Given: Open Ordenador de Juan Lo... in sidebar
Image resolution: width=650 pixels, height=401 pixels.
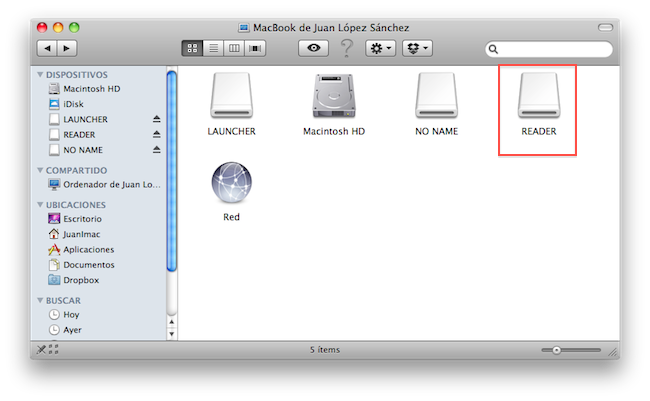Looking at the screenshot, I should coord(104,185).
